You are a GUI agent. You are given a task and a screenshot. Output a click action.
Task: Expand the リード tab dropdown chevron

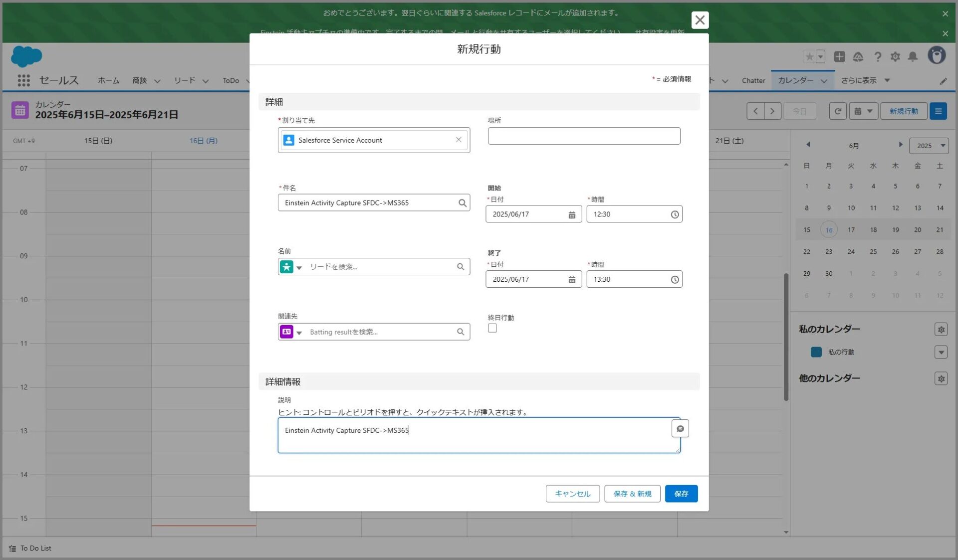point(206,81)
